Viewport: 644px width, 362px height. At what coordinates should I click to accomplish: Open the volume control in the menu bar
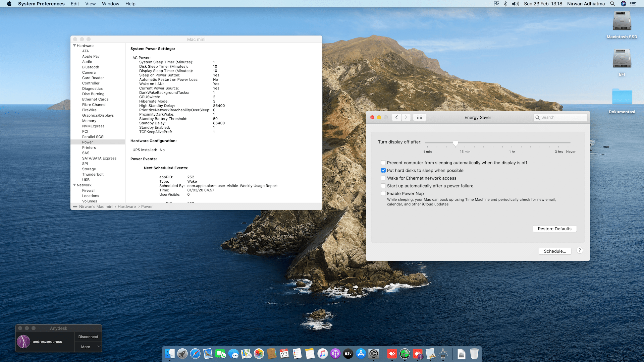point(515,4)
